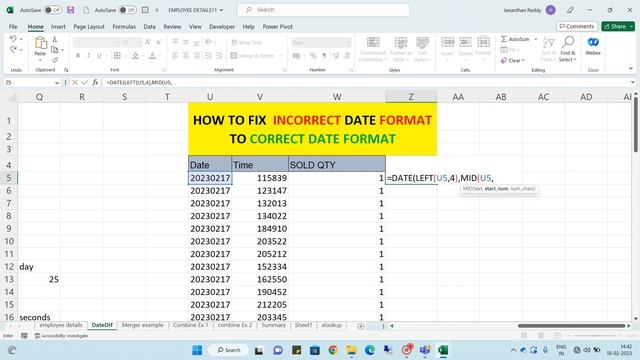The width and height of the screenshot is (640, 360).
Task: Click the title bar Search box
Action: click(x=323, y=10)
